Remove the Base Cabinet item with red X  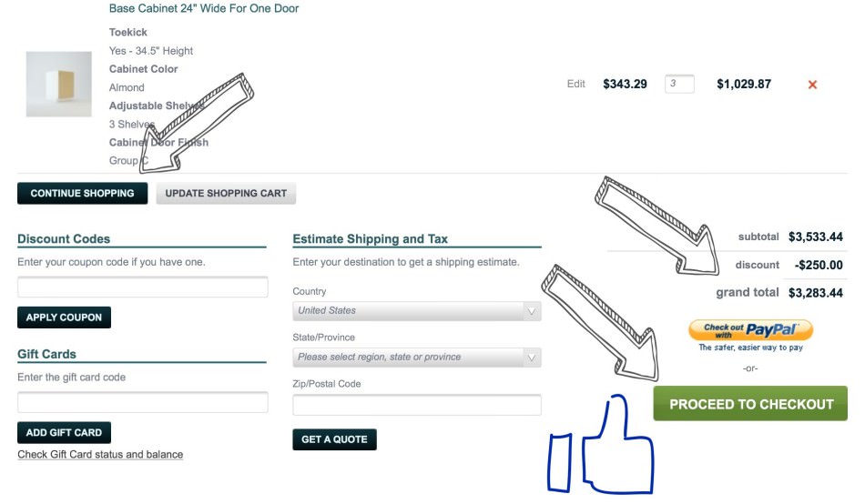[812, 85]
